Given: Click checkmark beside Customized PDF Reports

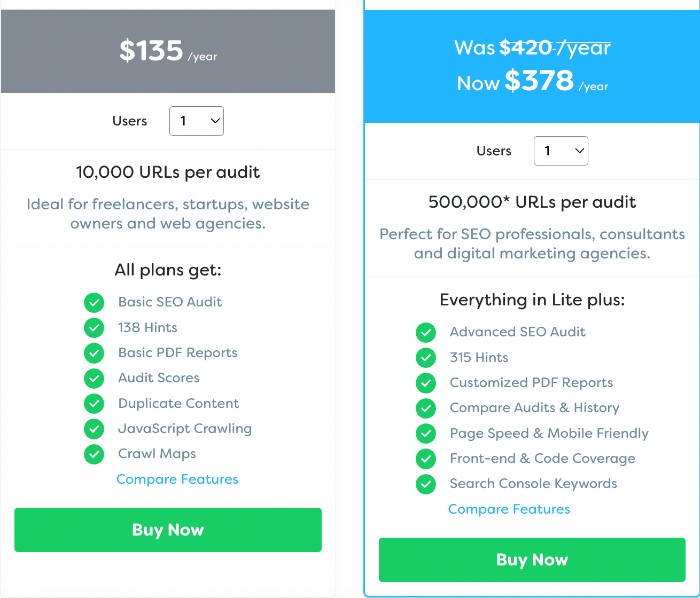Looking at the screenshot, I should pyautogui.click(x=426, y=383).
